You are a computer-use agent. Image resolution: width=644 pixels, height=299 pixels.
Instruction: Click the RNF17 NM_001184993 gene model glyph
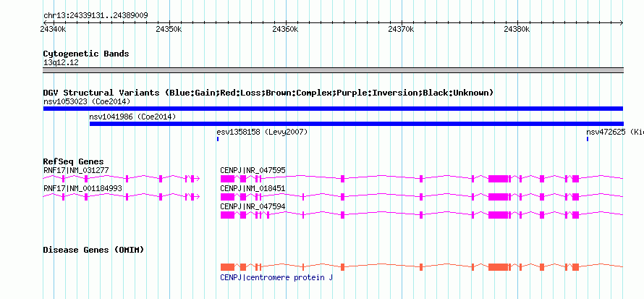121,197
